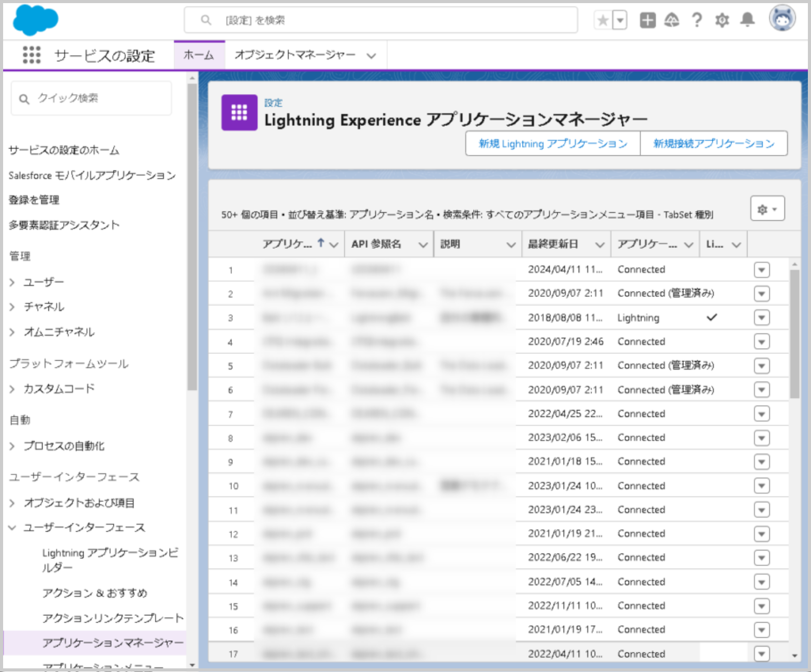
Task: Open row 10 action dropdown
Action: click(x=762, y=486)
